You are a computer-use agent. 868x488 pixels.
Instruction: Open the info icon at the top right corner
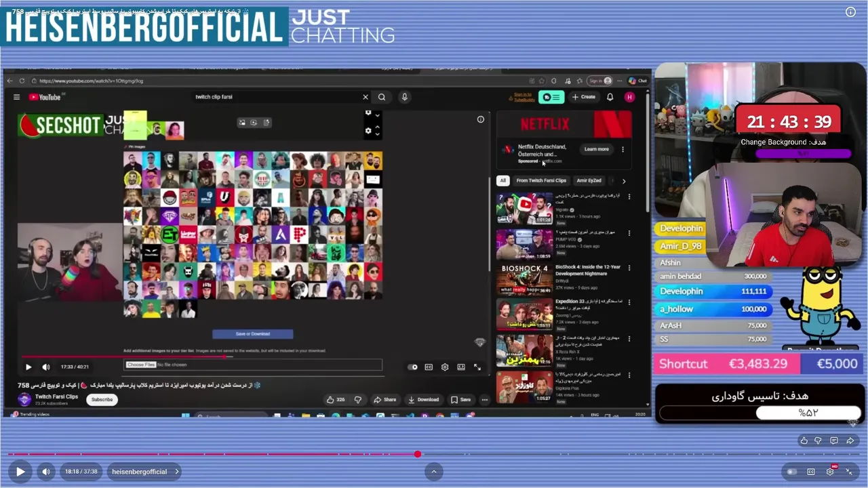(850, 12)
